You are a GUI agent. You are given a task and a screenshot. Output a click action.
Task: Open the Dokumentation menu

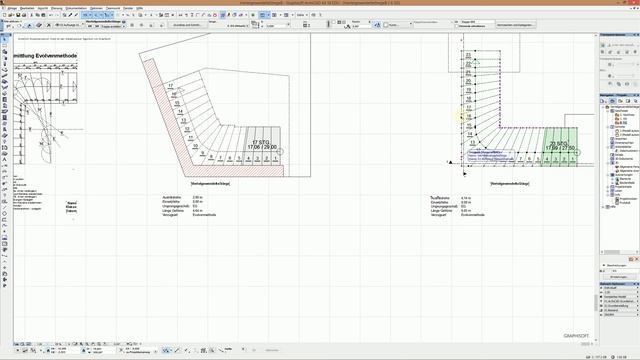(x=76, y=8)
